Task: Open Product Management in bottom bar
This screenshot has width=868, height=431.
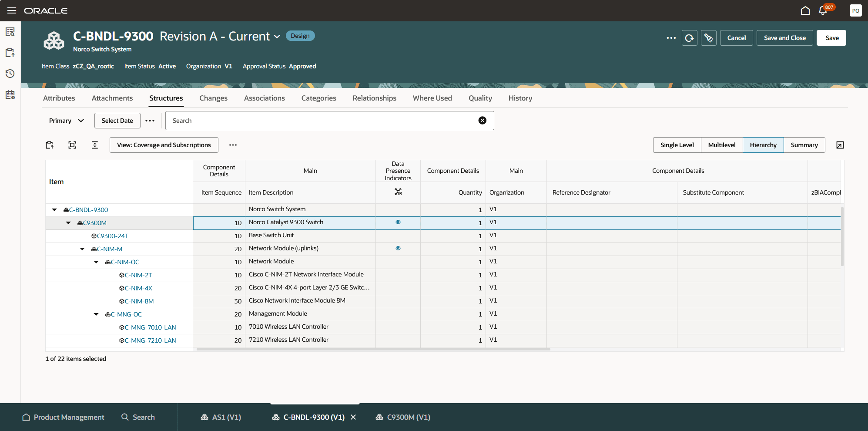Action: click(x=64, y=417)
